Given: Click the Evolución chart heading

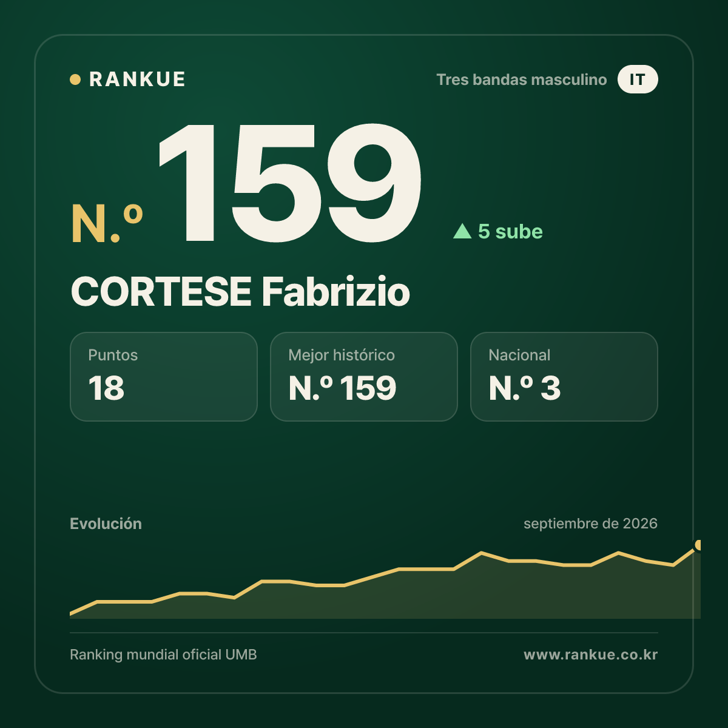Looking at the screenshot, I should tap(106, 524).
